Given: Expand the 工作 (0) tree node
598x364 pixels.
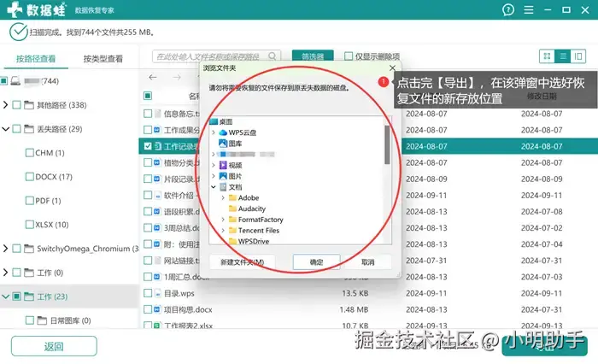Looking at the screenshot, I should click(5, 273).
